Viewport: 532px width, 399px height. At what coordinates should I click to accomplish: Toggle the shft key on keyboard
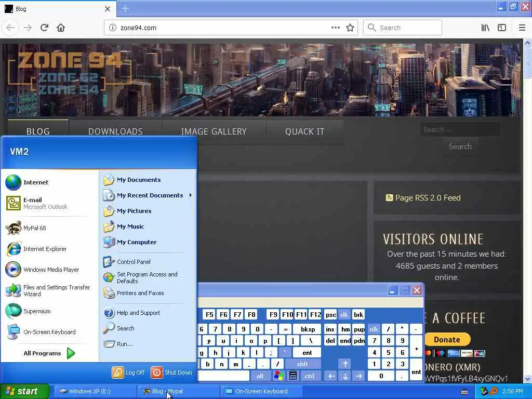click(x=302, y=364)
